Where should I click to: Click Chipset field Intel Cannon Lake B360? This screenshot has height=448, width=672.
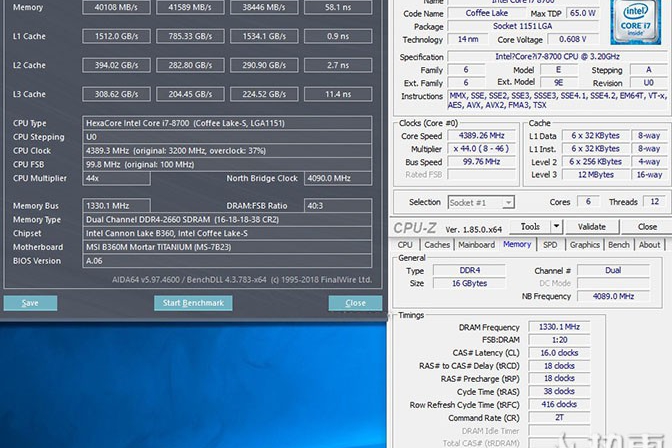pyautogui.click(x=227, y=233)
